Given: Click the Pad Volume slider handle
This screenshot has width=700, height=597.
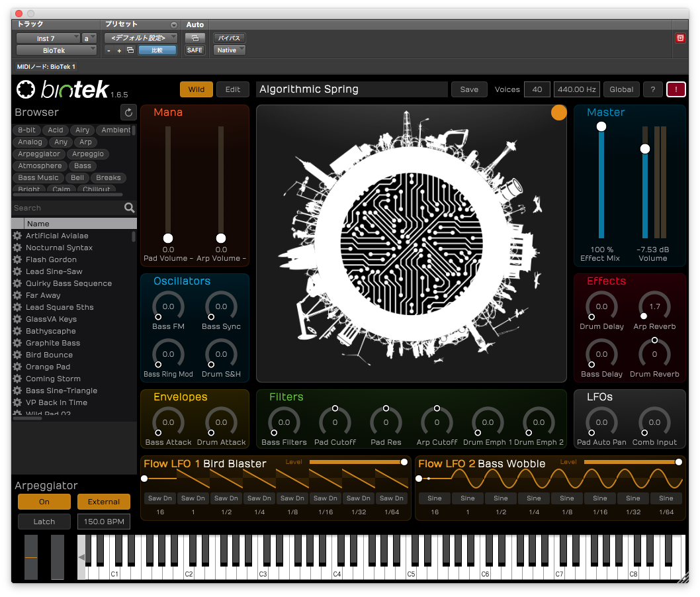Looking at the screenshot, I should click(x=168, y=238).
